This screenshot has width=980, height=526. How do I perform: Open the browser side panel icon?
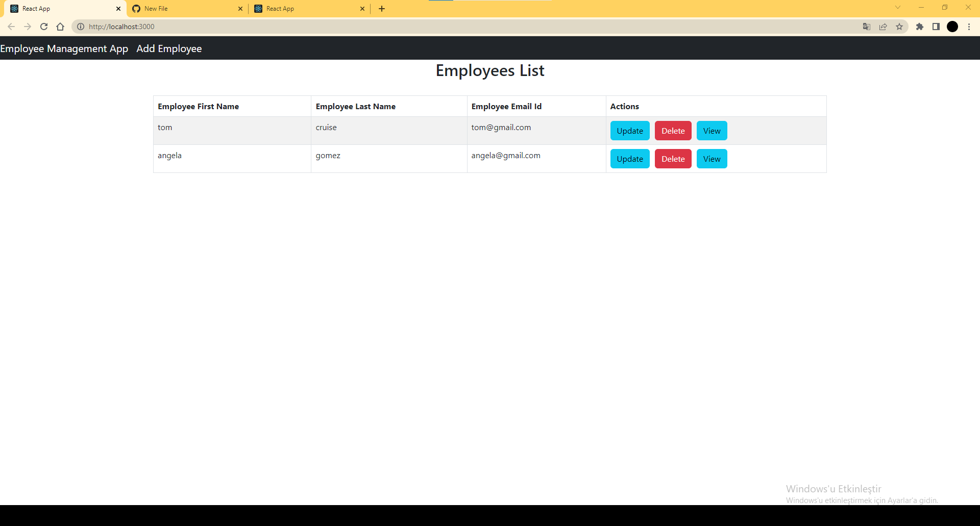(x=937, y=27)
